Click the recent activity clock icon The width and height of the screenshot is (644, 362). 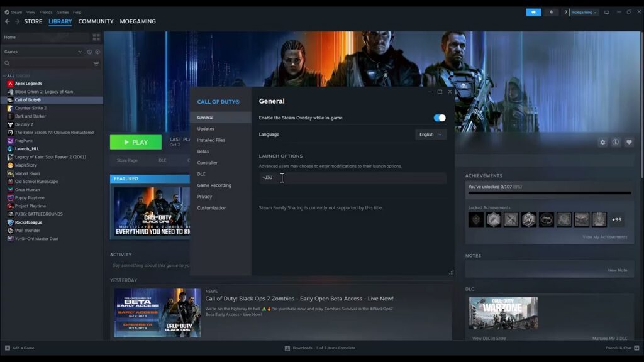(89, 52)
